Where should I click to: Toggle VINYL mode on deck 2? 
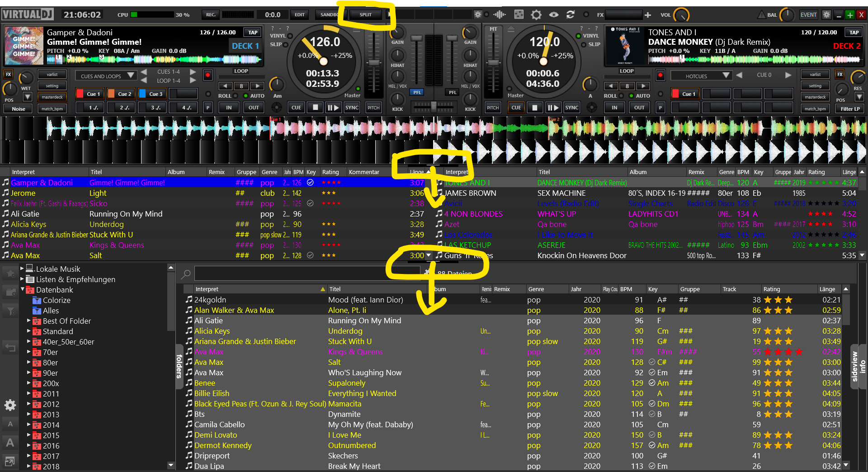[x=579, y=36]
